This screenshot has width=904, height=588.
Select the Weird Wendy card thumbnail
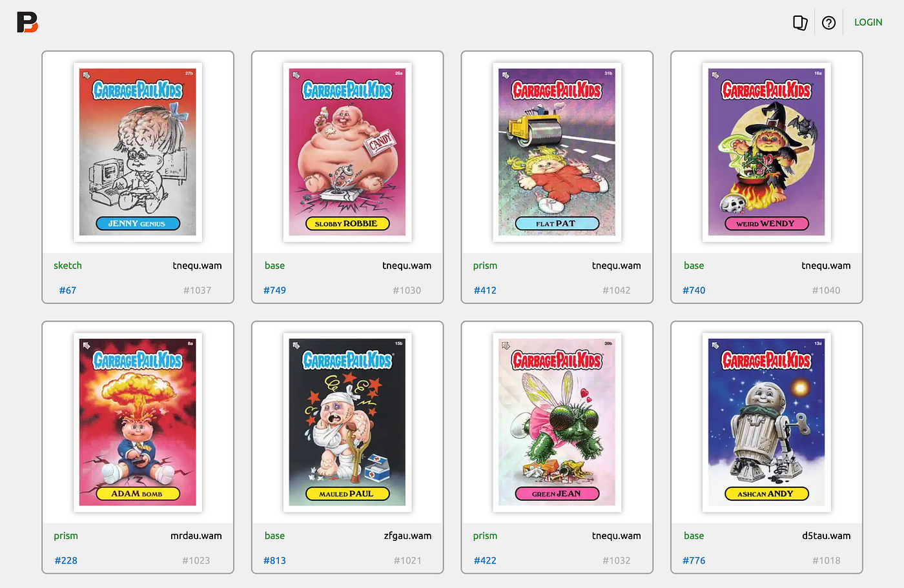(766, 152)
